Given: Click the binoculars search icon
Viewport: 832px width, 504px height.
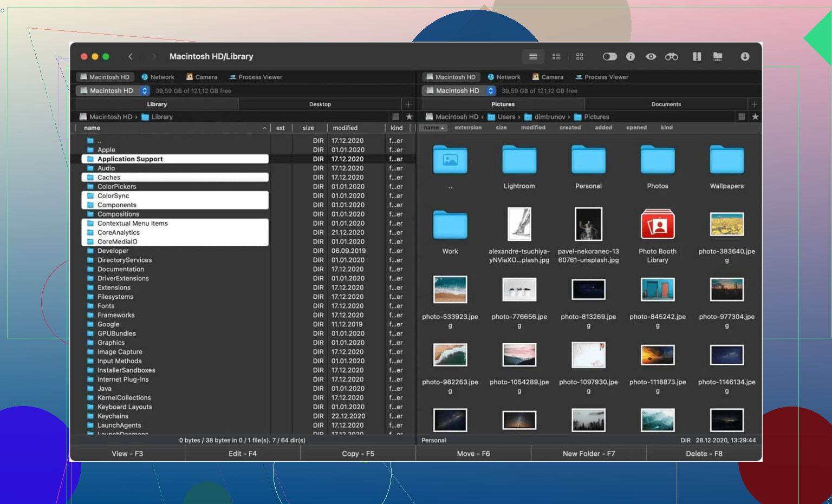Looking at the screenshot, I should pyautogui.click(x=672, y=56).
